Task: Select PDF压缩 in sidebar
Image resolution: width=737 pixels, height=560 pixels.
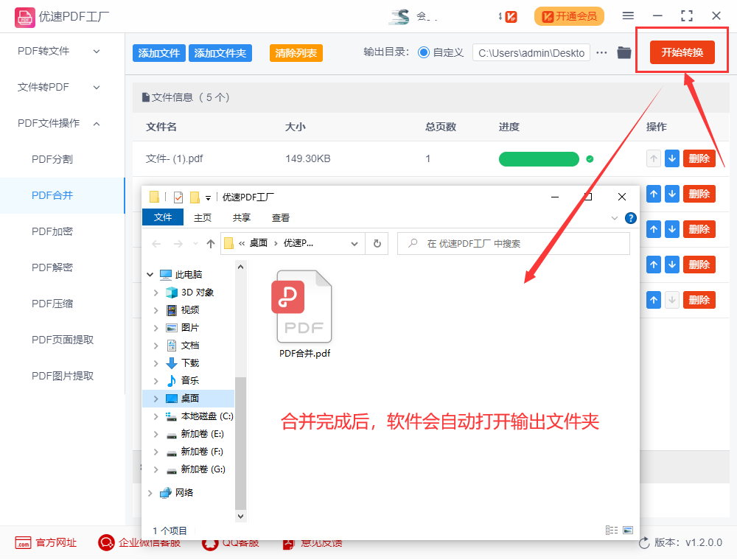Action: 52,304
